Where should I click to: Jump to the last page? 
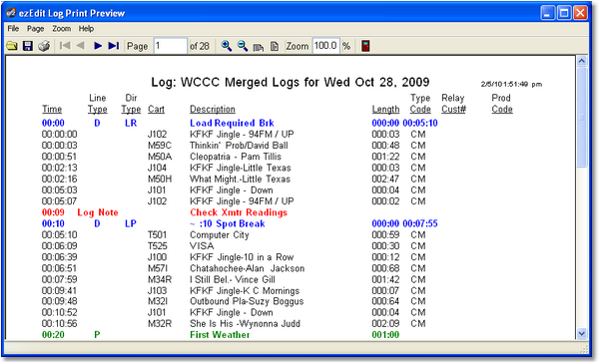(114, 46)
